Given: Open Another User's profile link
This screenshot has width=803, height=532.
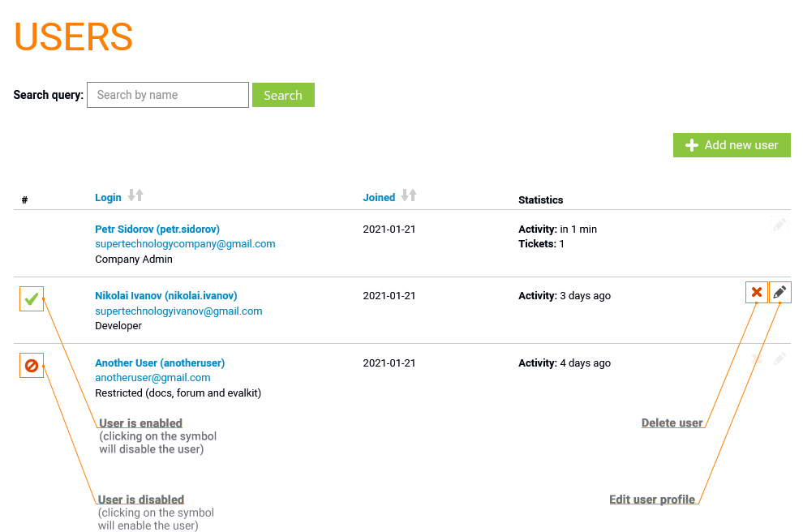Looking at the screenshot, I should point(160,363).
